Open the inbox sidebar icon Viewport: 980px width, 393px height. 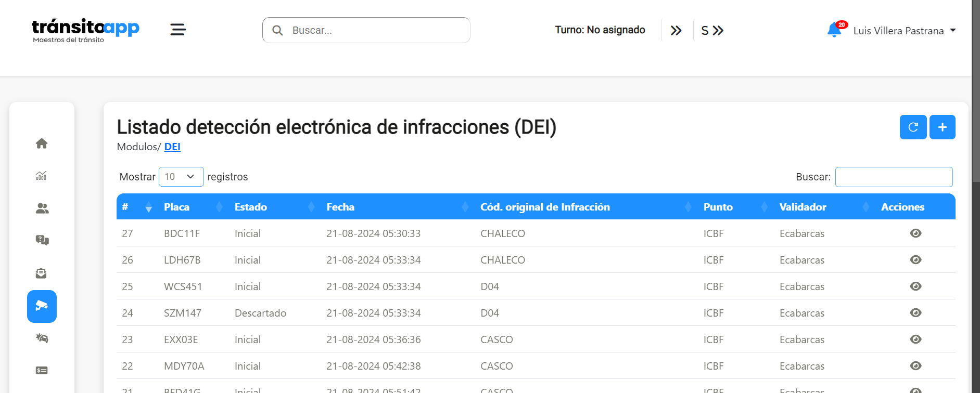pos(42,273)
